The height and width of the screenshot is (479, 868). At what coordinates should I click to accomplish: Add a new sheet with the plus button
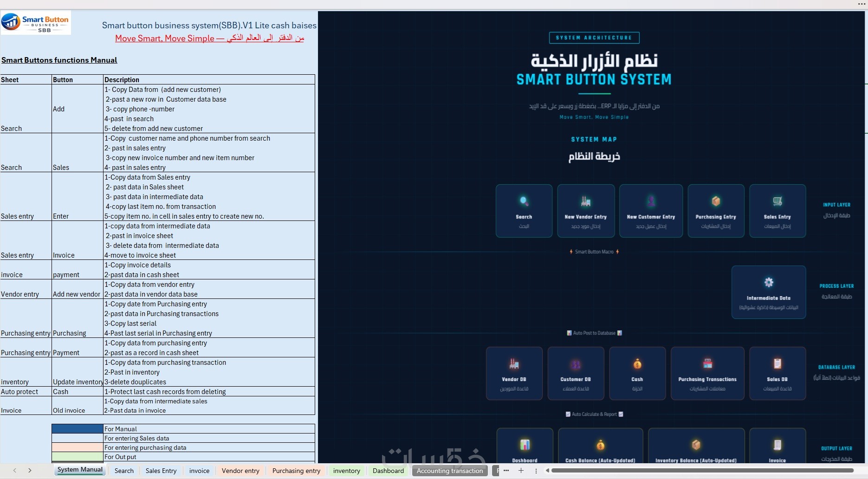pyautogui.click(x=521, y=471)
